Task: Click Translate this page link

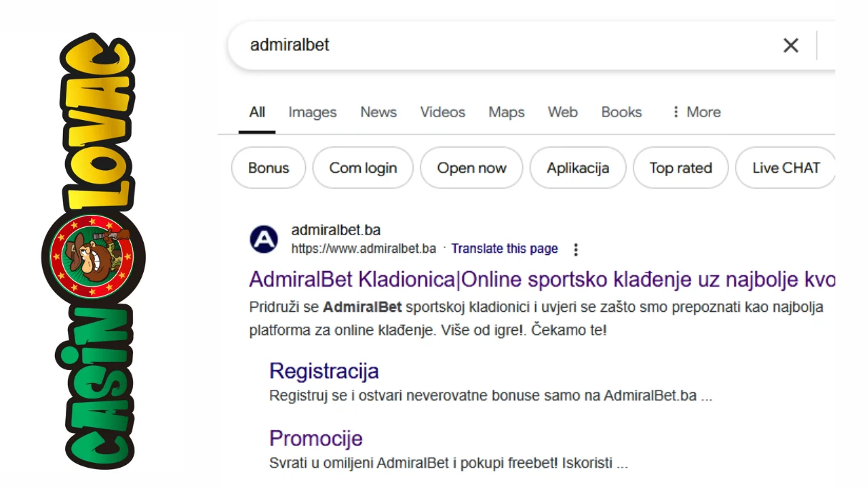Action: coord(505,249)
